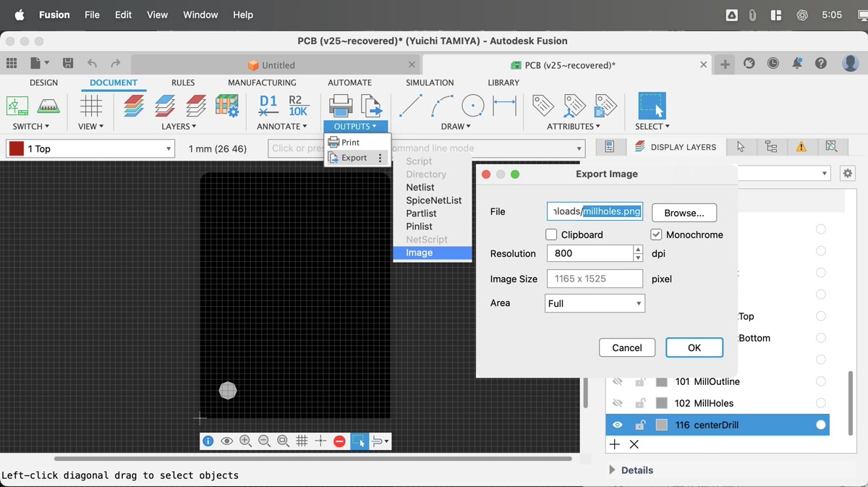The width and height of the screenshot is (868, 487).
Task: Open the Area dropdown set to Full
Action: tap(595, 303)
